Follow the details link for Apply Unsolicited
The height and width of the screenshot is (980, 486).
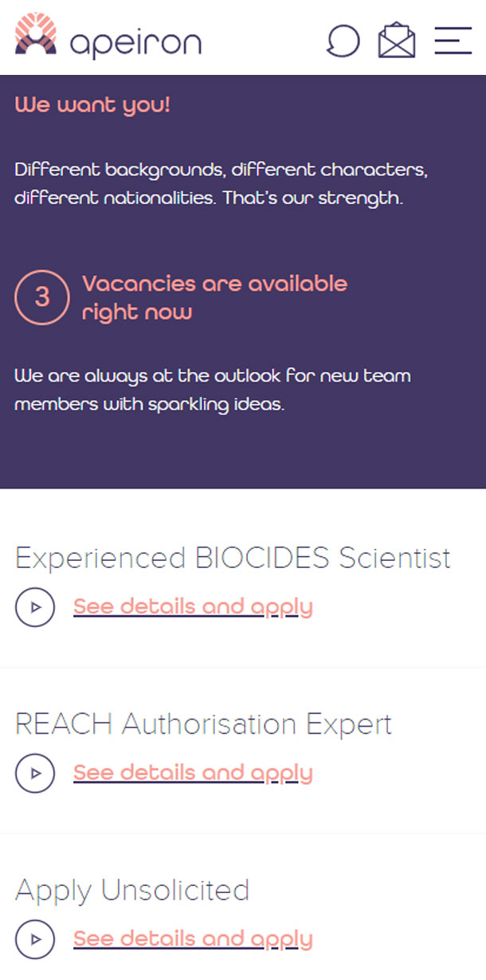click(193, 939)
